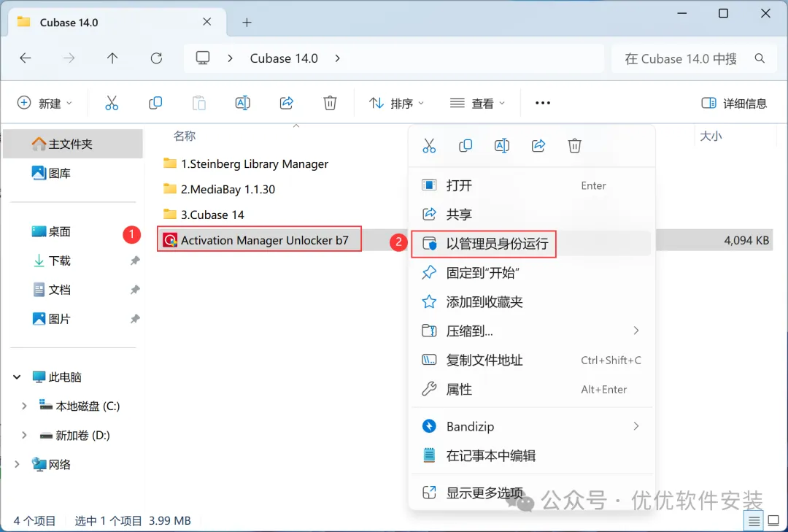Click the Delete trash icon in the toolbar
The image size is (788, 532).
[330, 103]
